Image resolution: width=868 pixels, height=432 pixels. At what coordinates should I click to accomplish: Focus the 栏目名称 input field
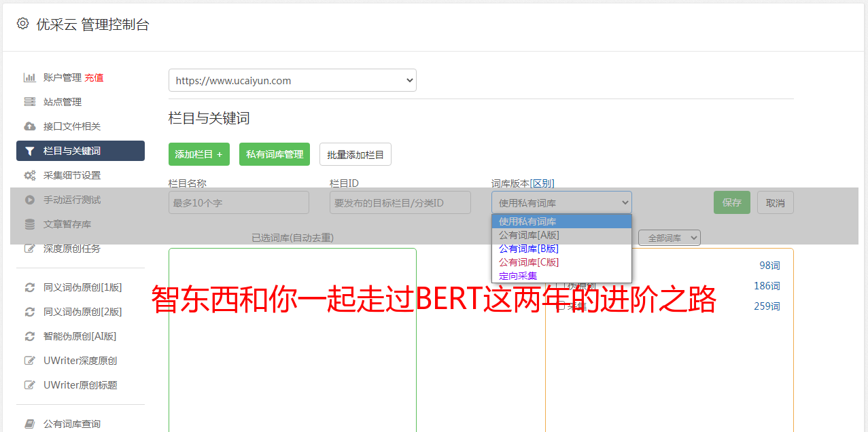click(239, 202)
